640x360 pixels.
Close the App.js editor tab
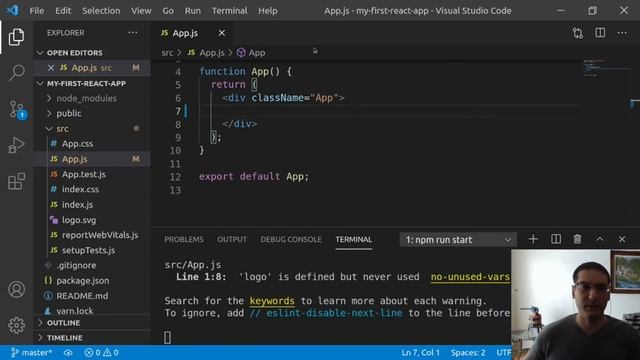(222, 33)
